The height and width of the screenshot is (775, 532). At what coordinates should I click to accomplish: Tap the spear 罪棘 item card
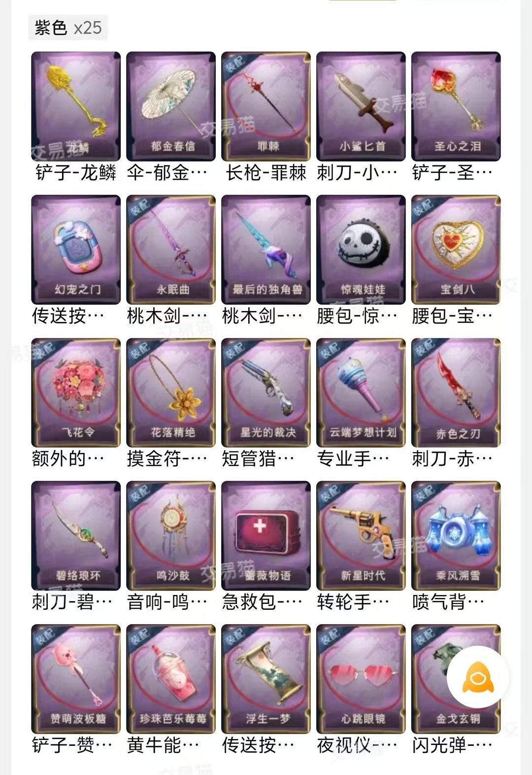coord(266,106)
